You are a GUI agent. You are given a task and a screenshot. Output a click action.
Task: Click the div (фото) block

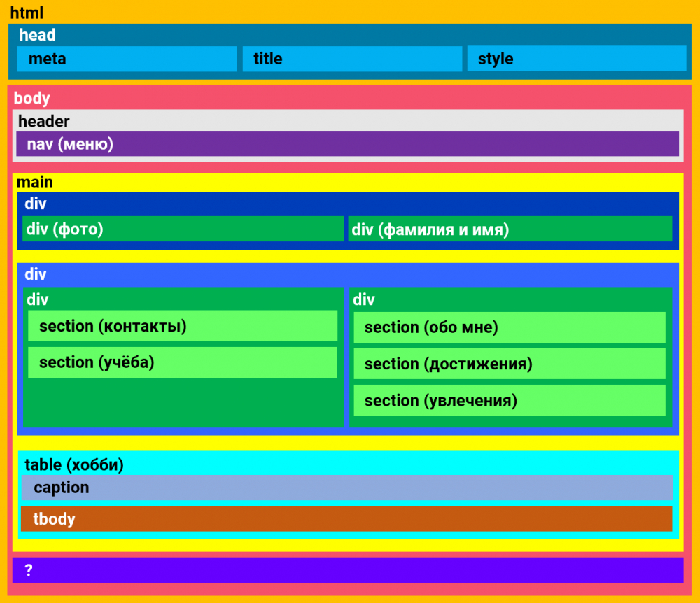pyautogui.click(x=183, y=229)
